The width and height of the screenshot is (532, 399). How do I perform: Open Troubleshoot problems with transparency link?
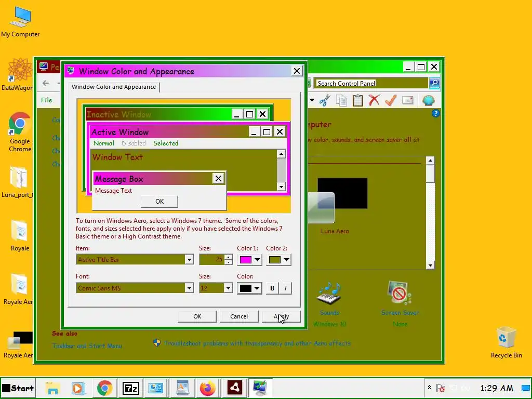[258, 343]
